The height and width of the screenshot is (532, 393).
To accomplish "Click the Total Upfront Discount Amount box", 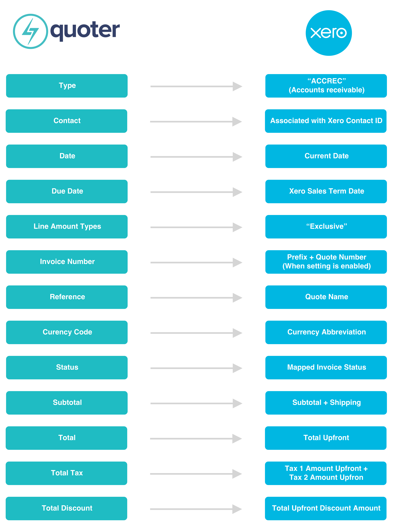I will pos(326,508).
